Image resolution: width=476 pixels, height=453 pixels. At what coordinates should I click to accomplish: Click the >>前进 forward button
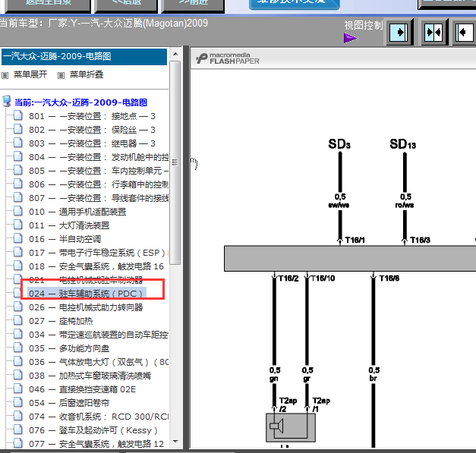point(193,5)
